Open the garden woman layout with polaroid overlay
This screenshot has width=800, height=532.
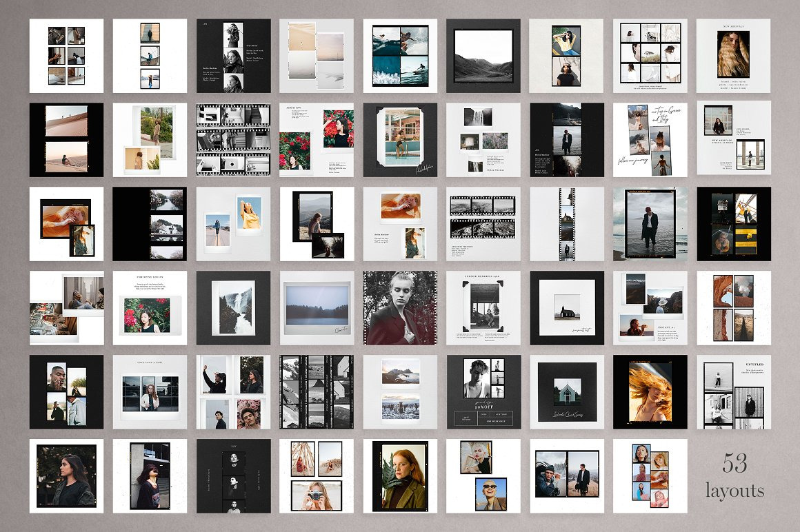point(150,140)
